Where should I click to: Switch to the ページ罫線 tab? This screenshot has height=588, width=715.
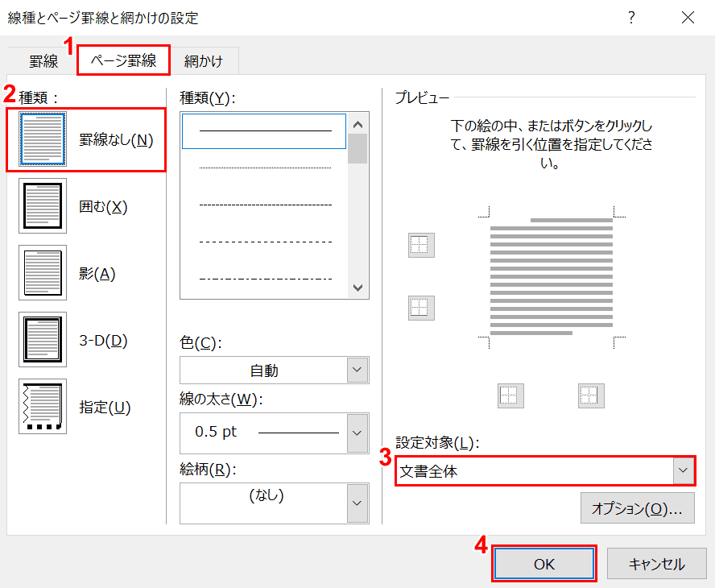click(123, 60)
